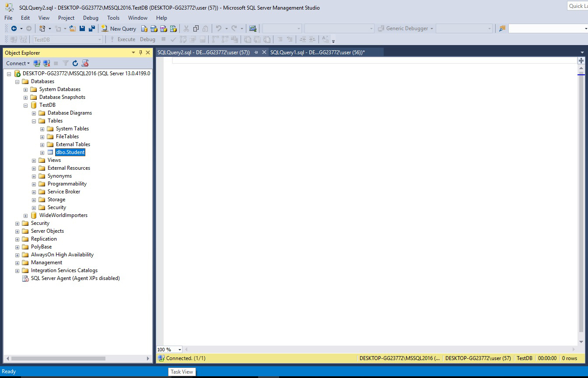Click the Activity Monitor icon
The height and width of the screenshot is (378, 588).
[x=252, y=28]
